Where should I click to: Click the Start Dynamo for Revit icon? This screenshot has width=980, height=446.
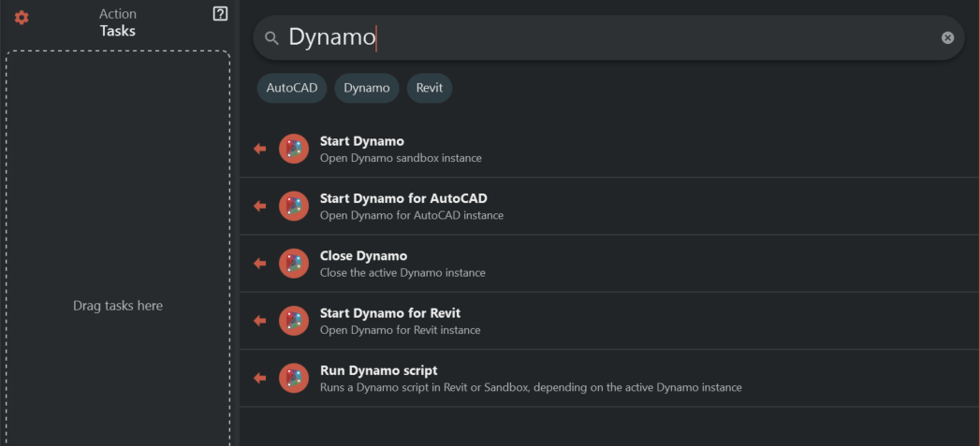pyautogui.click(x=294, y=321)
